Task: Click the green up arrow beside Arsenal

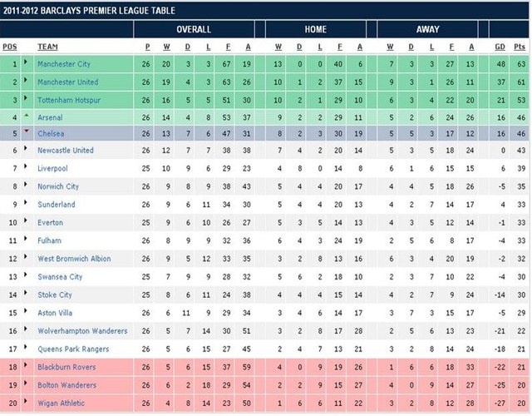Action: (x=26, y=117)
